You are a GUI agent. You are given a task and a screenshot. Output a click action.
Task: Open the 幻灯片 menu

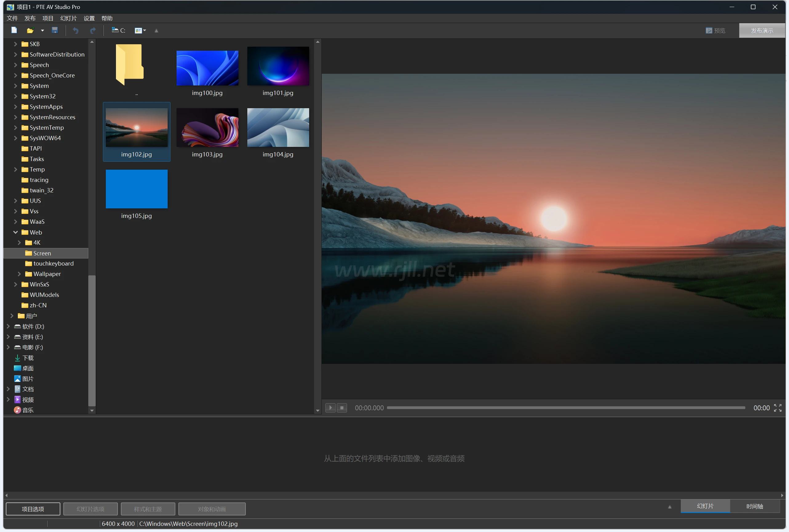68,18
